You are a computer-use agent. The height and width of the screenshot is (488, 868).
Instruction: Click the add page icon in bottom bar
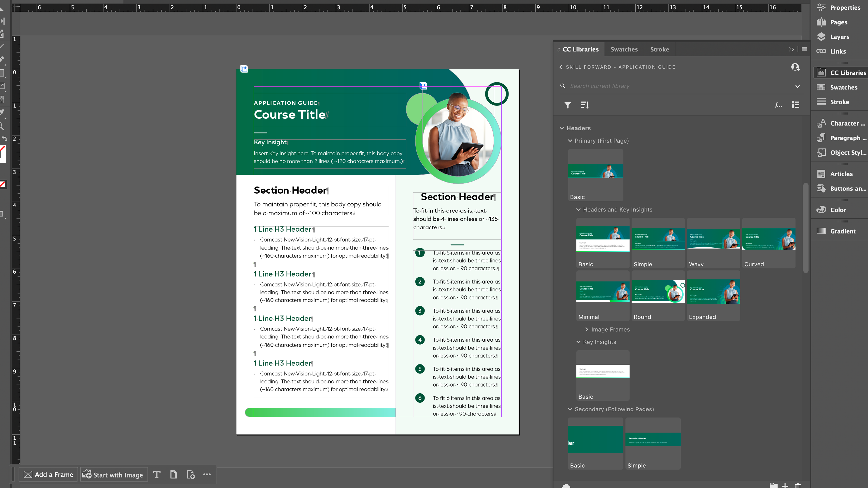[191, 474]
